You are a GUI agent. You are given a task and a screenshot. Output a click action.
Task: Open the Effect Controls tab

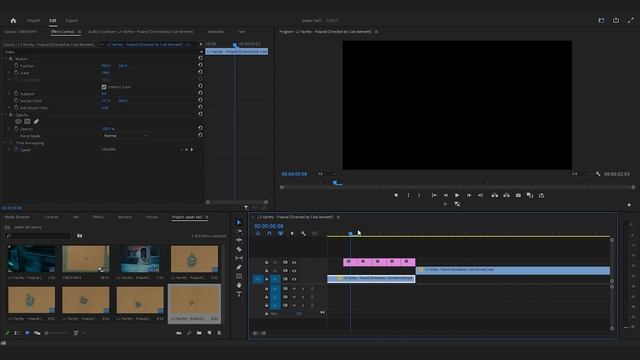pos(62,31)
